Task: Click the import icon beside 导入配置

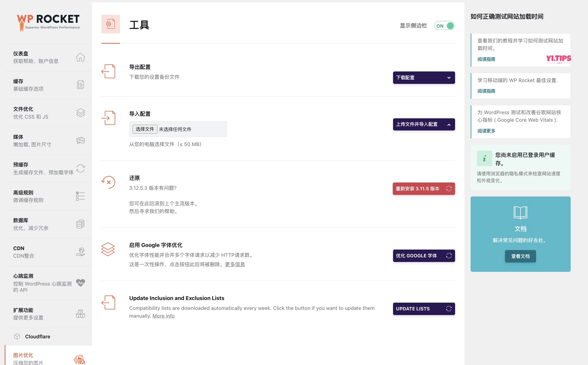Action: [108, 118]
